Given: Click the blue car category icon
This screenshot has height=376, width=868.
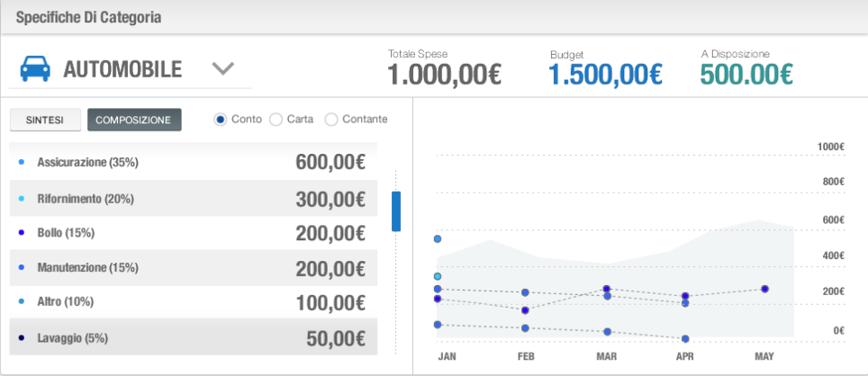Looking at the screenshot, I should [35, 69].
